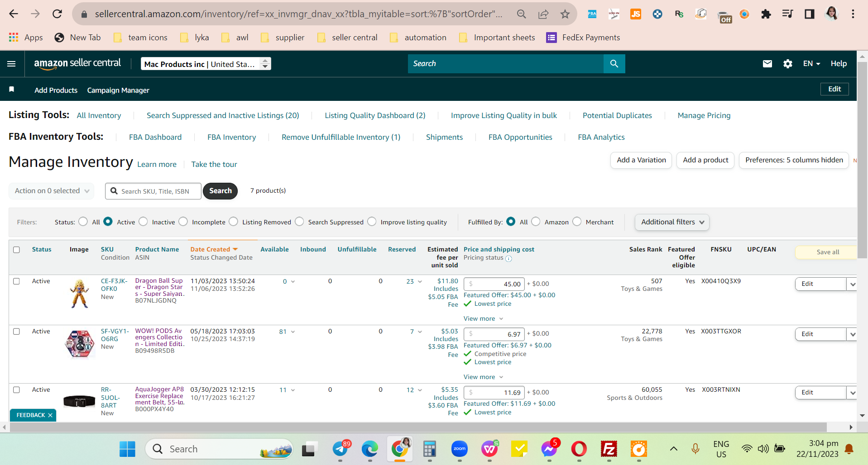Sort the table by 'Date Created'

click(x=214, y=249)
